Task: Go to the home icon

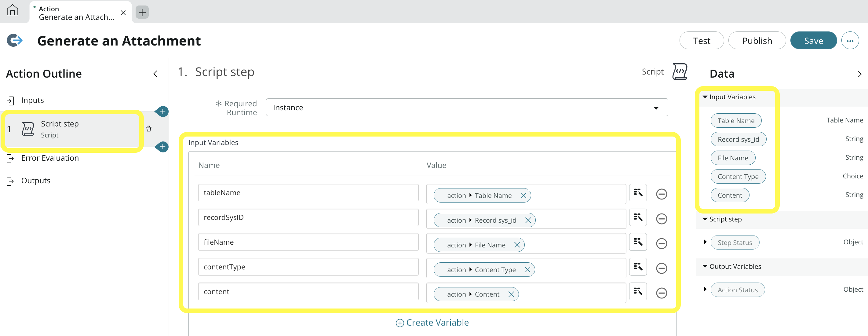Action: (13, 10)
